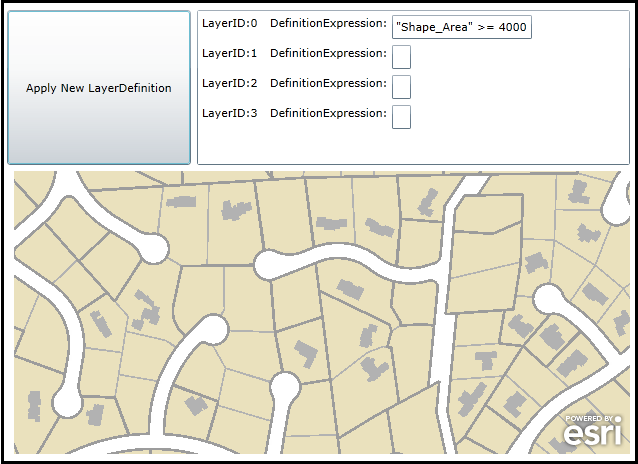
Task: Focus the LayerID:2 definition expression box
Action: coord(401,87)
